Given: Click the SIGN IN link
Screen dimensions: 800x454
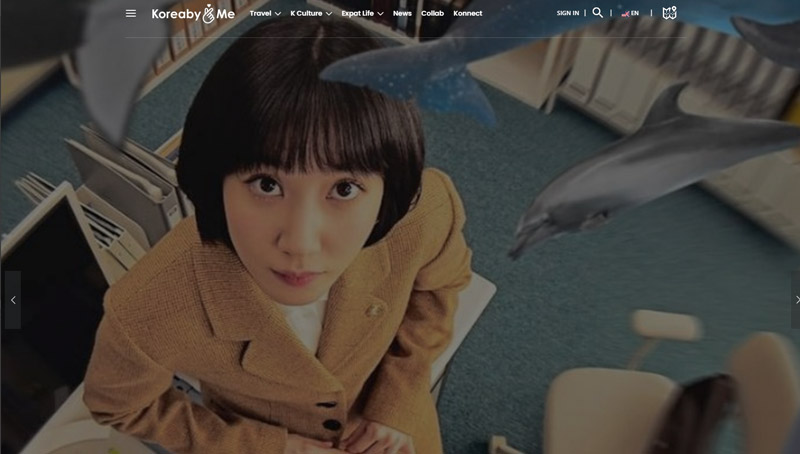Looking at the screenshot, I should [568, 13].
